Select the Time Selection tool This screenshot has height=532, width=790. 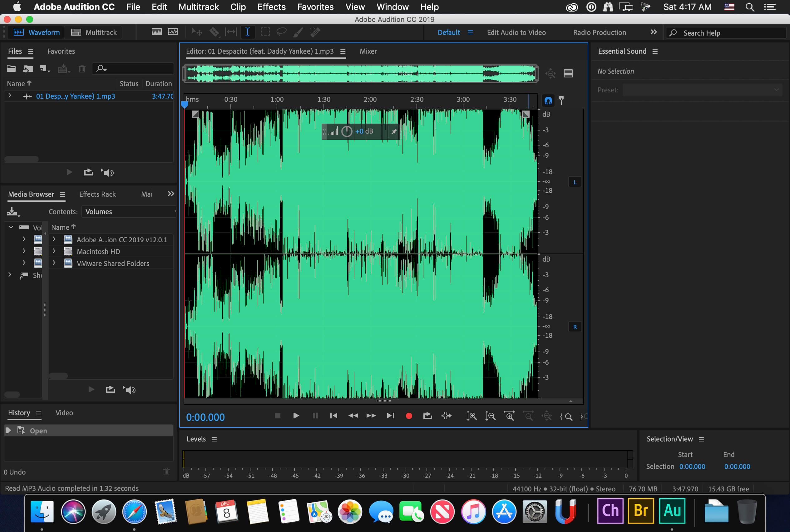[x=248, y=32]
